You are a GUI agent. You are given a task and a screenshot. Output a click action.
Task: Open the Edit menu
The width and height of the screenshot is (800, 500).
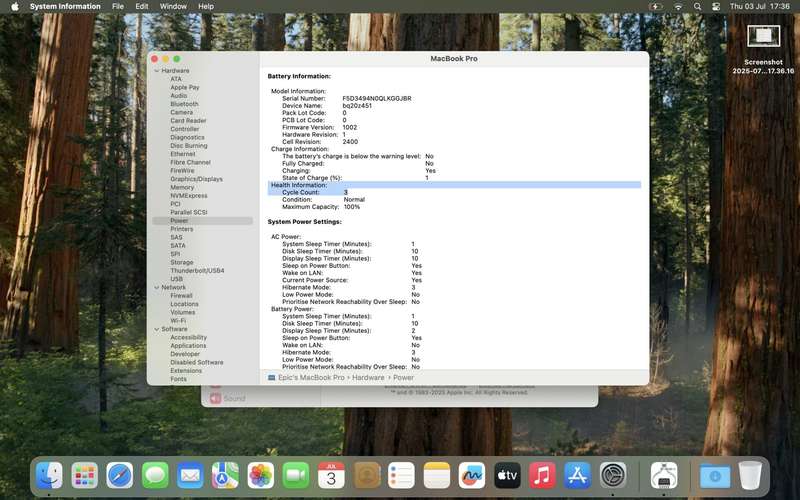142,6
